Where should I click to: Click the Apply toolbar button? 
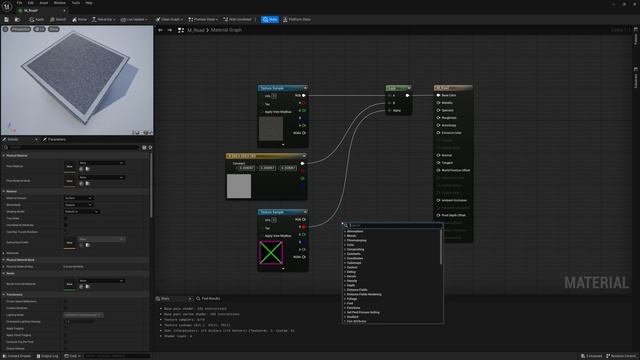[x=36, y=19]
